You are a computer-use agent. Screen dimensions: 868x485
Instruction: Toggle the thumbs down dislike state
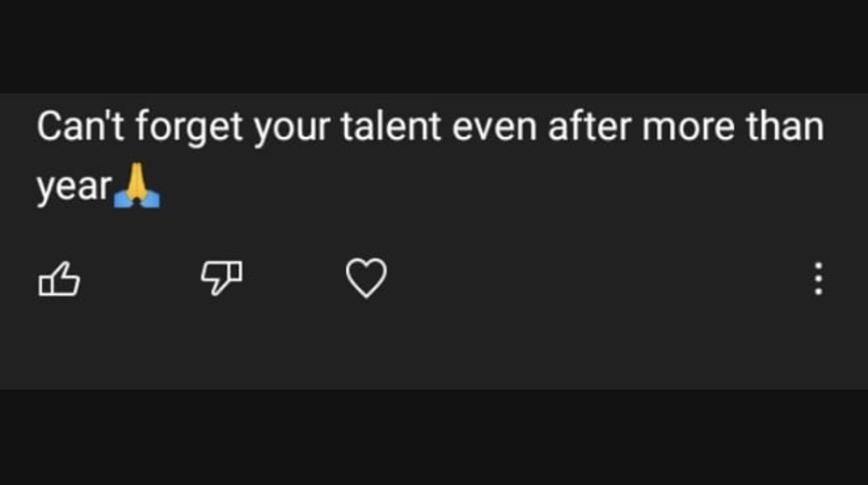point(222,277)
